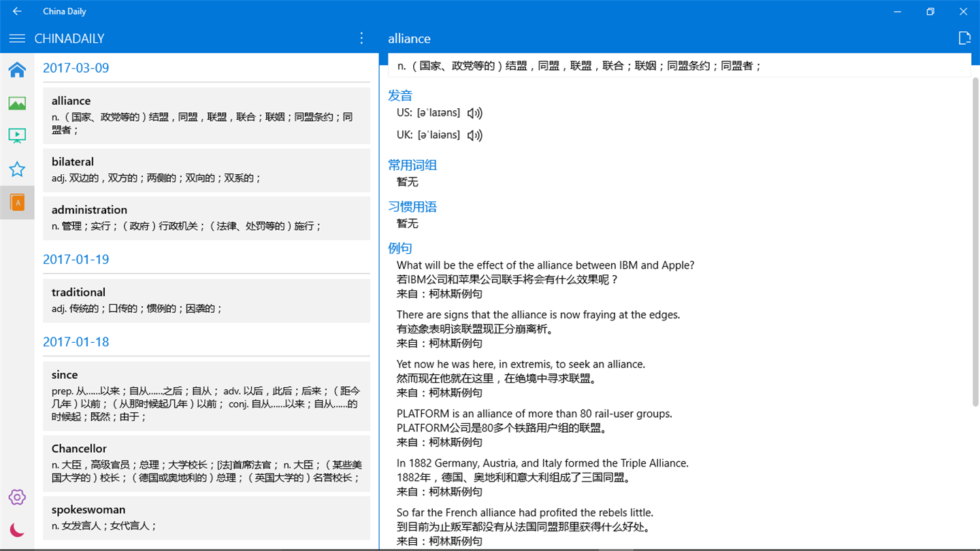Click the 2017-01-18 date header

(x=76, y=342)
